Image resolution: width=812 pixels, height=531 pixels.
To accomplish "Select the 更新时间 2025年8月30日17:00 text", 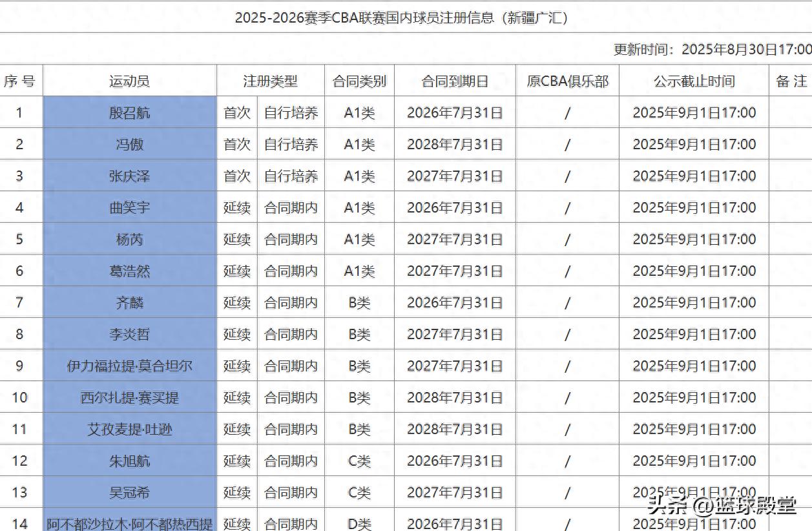I will click(712, 50).
